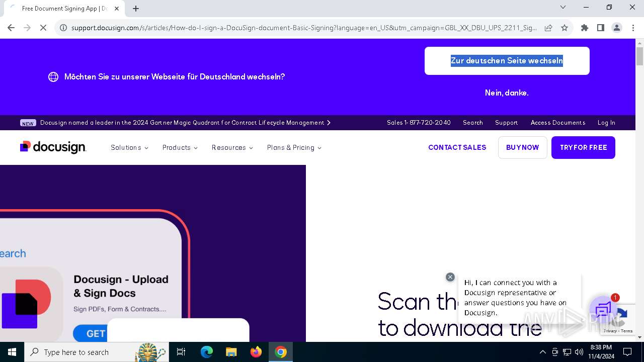Click the browser back arrow
Viewport: 644px width, 362px height.
pos(11,28)
